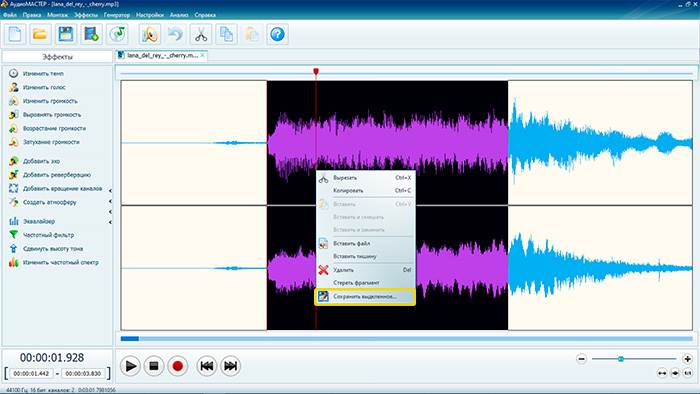Fit waveform width with horizontal arrows icon
700x394 pixels.
click(x=662, y=373)
